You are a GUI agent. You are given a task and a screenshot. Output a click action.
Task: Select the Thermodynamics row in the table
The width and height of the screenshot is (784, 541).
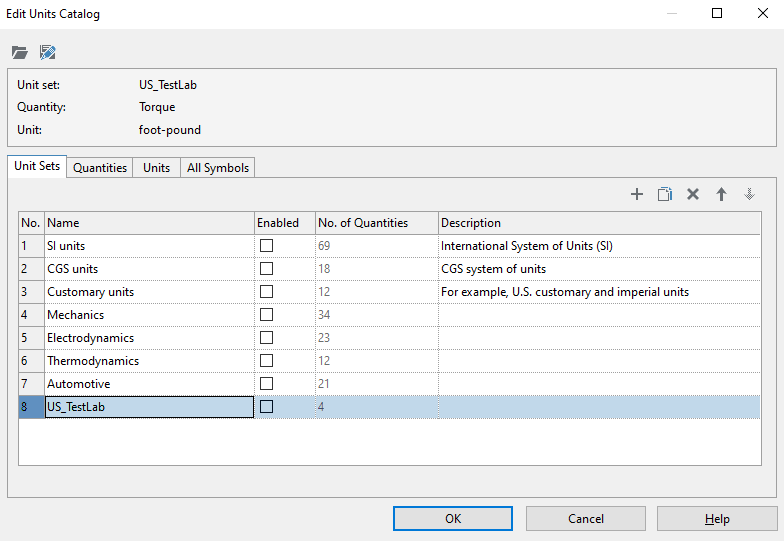point(93,361)
